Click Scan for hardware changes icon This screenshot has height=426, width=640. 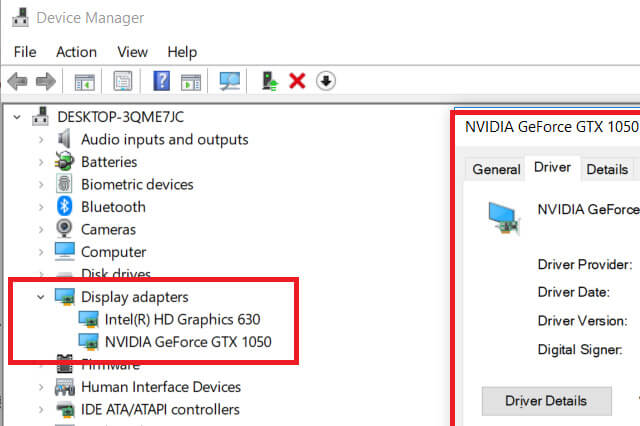[231, 81]
